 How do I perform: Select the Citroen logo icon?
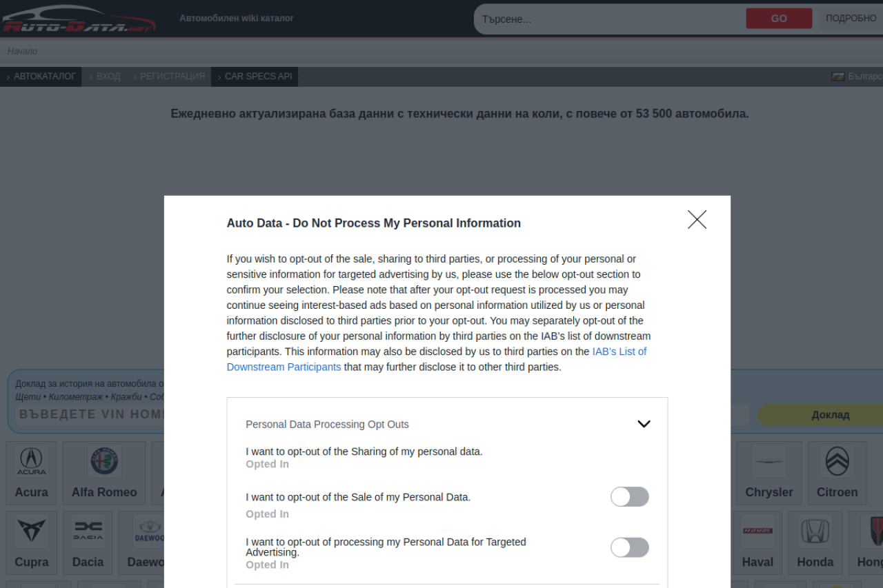837,461
